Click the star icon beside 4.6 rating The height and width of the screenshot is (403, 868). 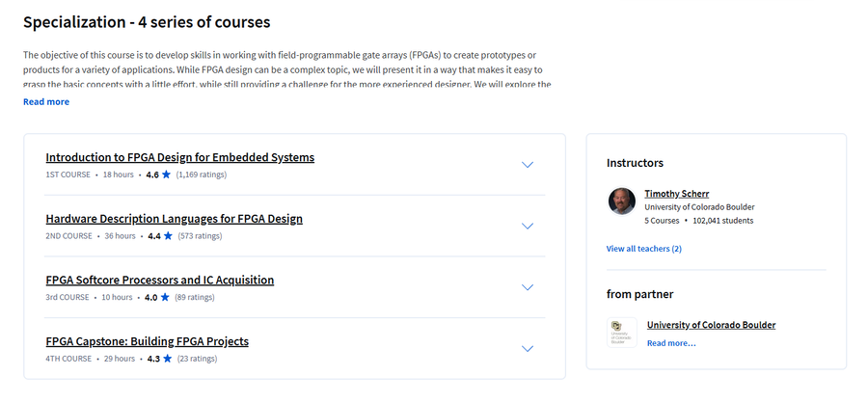click(x=166, y=175)
